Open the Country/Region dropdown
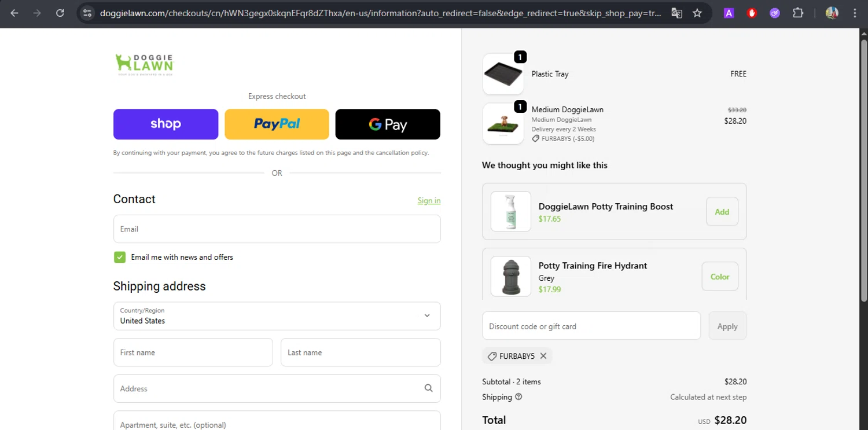Viewport: 868px width, 430px height. [277, 316]
